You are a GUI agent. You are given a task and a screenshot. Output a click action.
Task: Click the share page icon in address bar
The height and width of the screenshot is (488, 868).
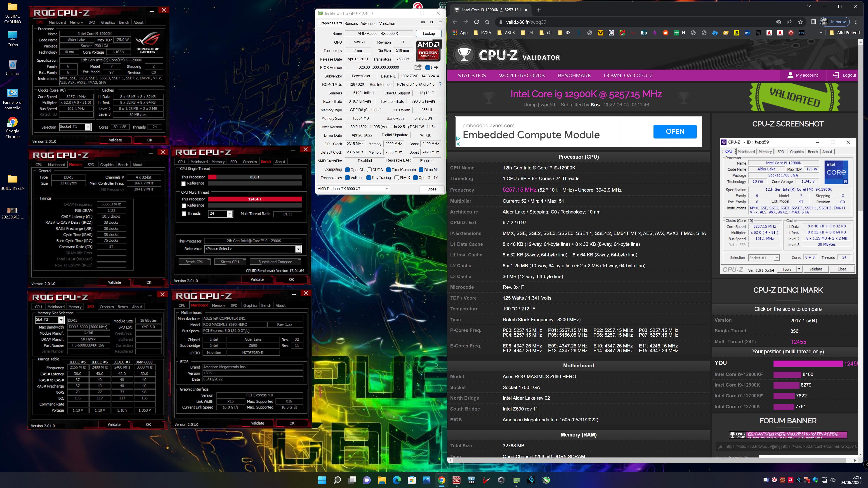(x=790, y=22)
